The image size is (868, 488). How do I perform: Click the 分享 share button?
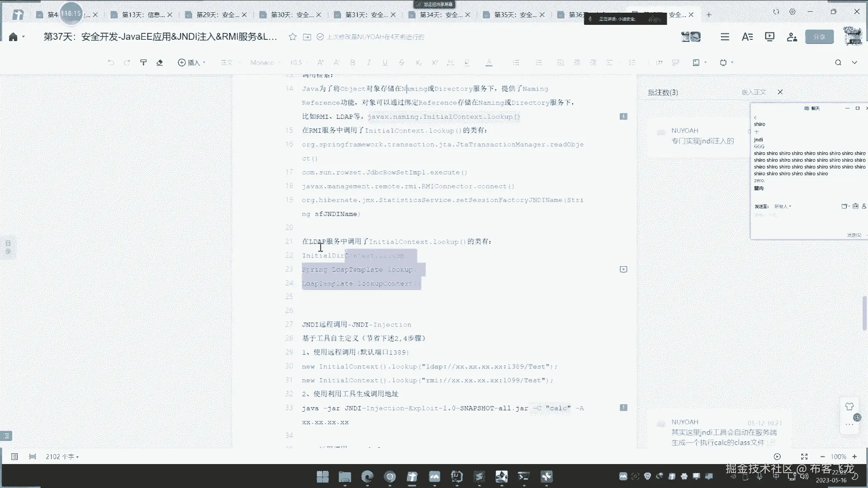[x=819, y=37]
